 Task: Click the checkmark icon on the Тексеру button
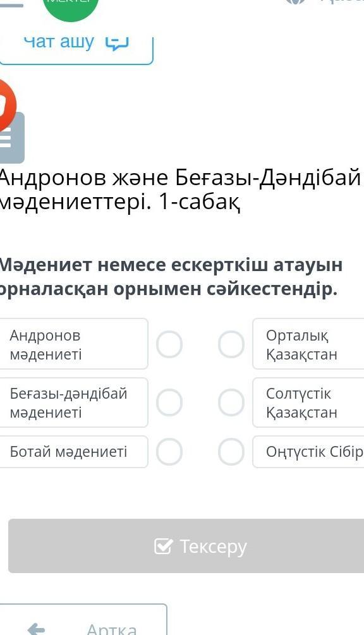pos(164,547)
